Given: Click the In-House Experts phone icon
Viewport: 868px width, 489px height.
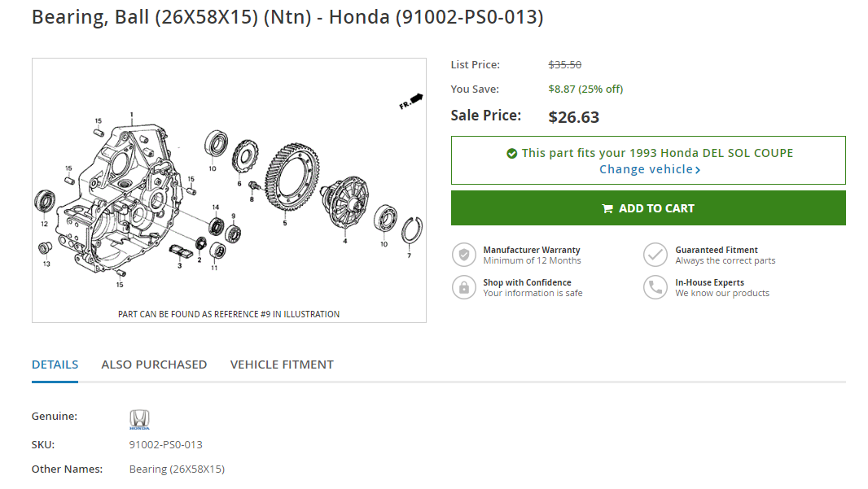Looking at the screenshot, I should pyautogui.click(x=655, y=287).
